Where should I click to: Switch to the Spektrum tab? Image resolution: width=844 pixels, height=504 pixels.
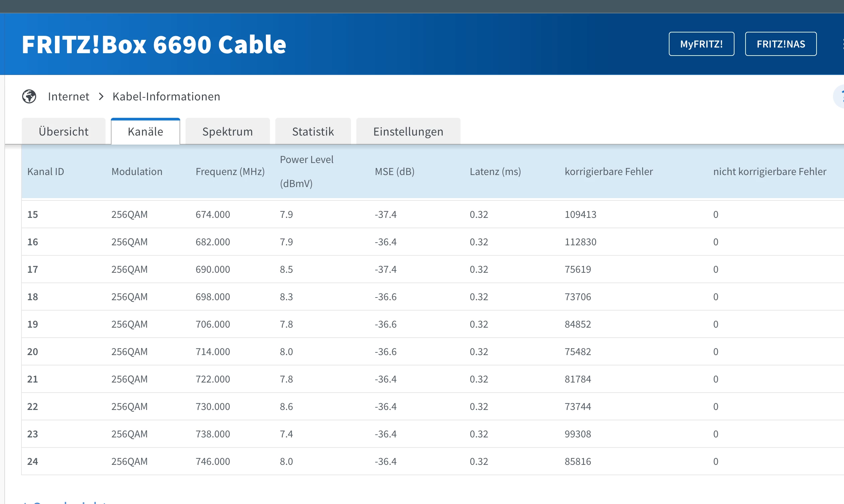227,132
